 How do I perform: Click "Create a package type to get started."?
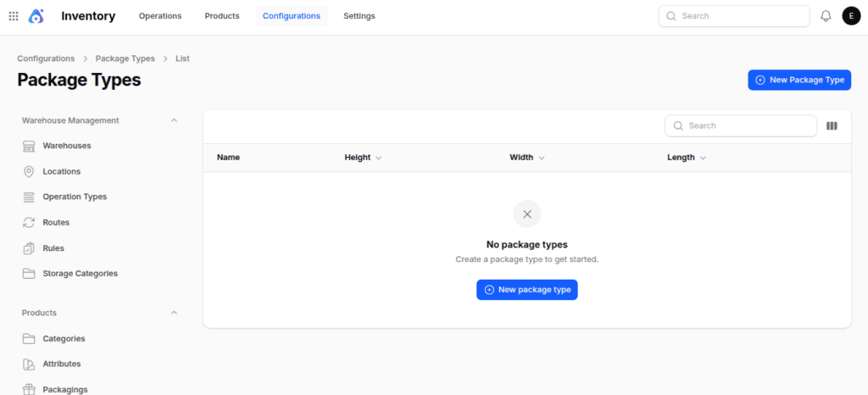pos(527,259)
